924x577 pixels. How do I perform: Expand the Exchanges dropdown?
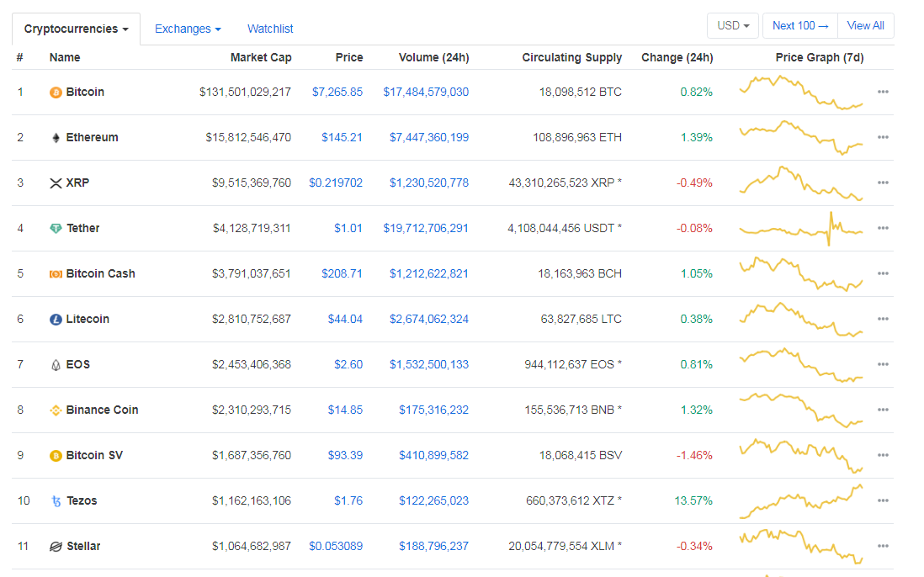point(188,29)
